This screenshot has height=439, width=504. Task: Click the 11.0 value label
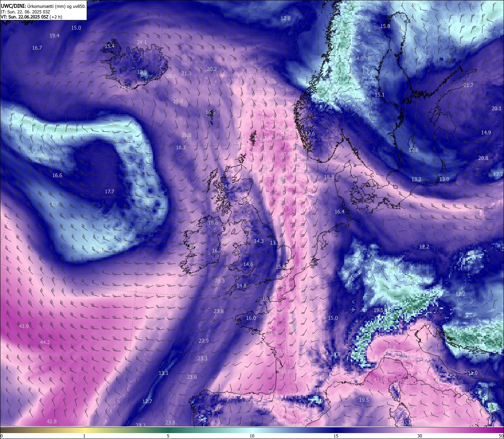coord(472,373)
